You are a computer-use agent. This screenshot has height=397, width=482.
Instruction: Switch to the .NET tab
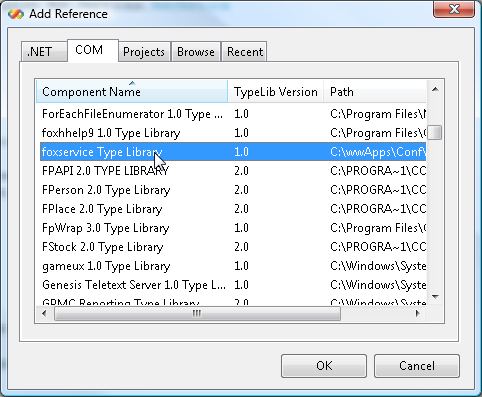point(44,52)
